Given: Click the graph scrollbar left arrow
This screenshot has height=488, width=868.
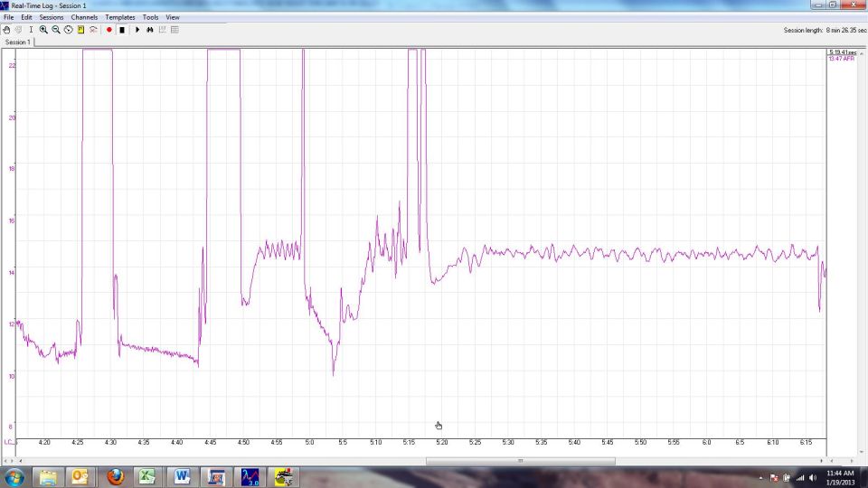Looking at the screenshot, I should coord(21,461).
